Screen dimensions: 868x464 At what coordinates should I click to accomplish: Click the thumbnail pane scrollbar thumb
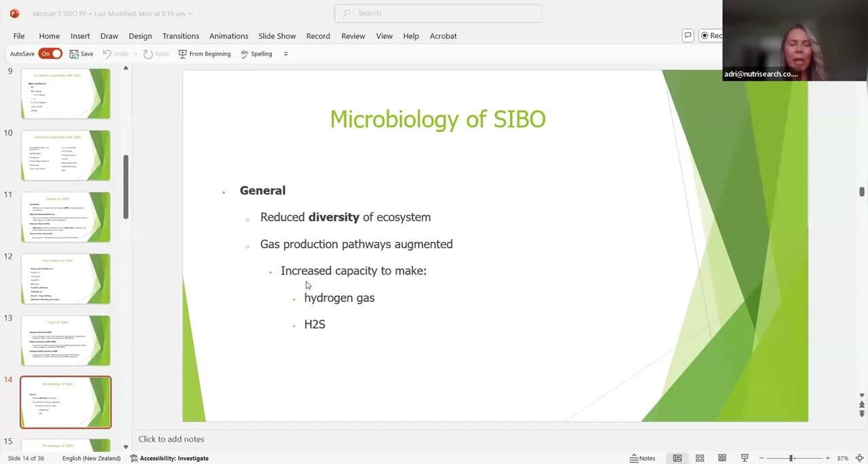tap(125, 187)
